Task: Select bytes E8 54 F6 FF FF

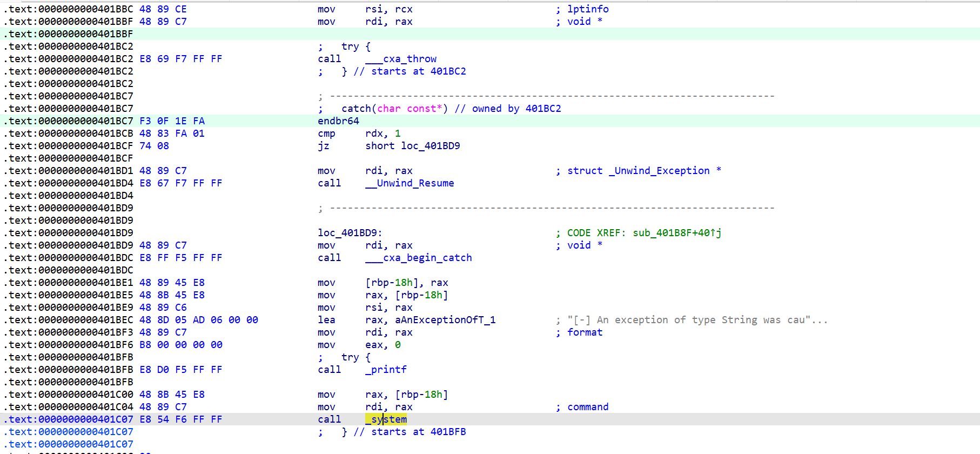Action: click(x=181, y=419)
